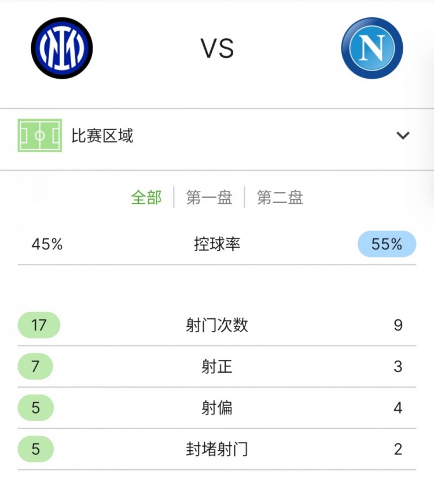Switch to the 第二盘 tab
This screenshot has height=504, width=434.
tap(280, 197)
